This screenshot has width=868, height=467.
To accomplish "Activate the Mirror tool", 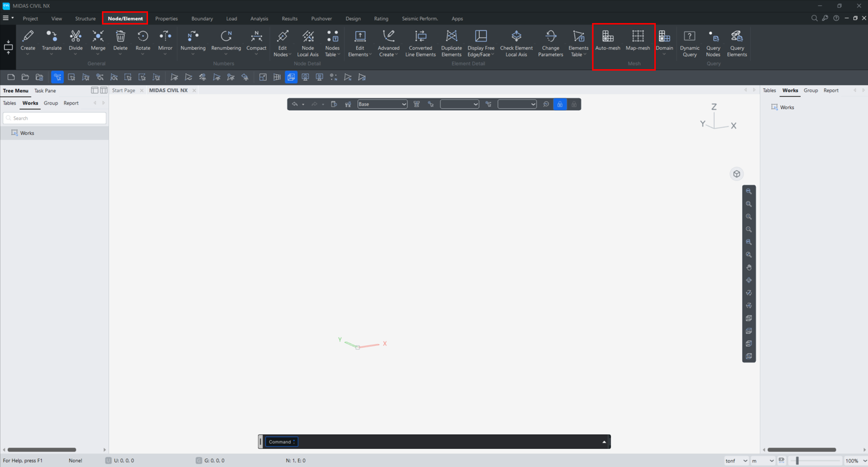I will pos(165,40).
